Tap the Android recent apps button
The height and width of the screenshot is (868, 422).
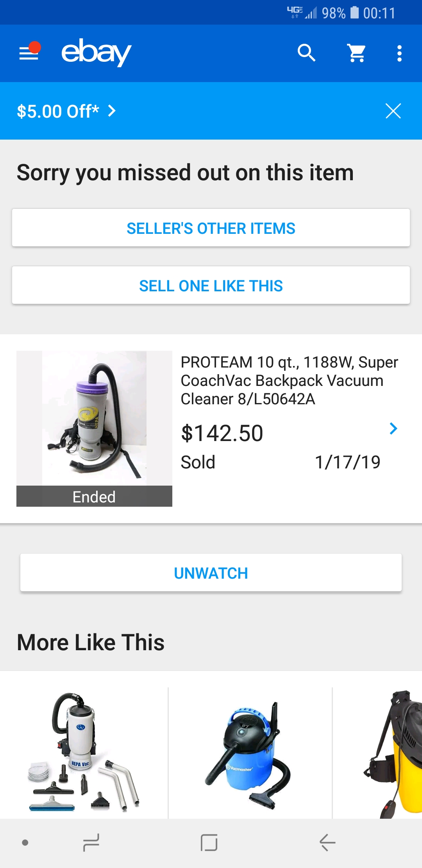(91, 842)
